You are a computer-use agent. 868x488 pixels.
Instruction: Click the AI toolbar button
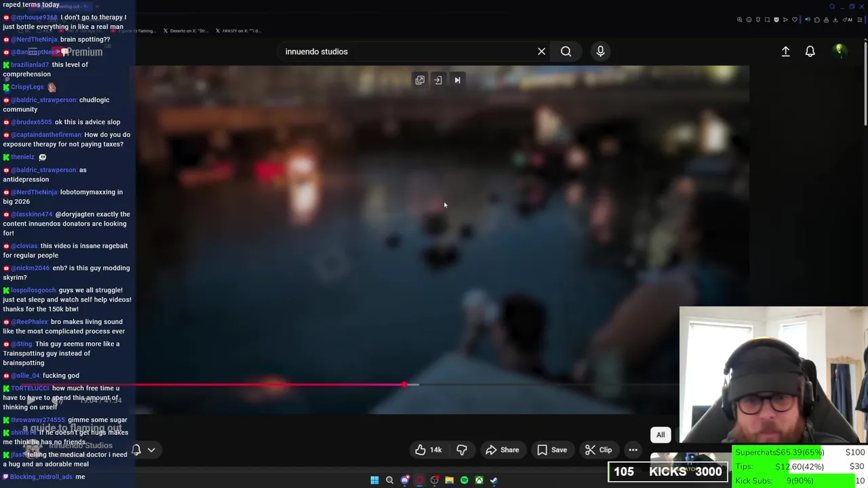[847, 20]
